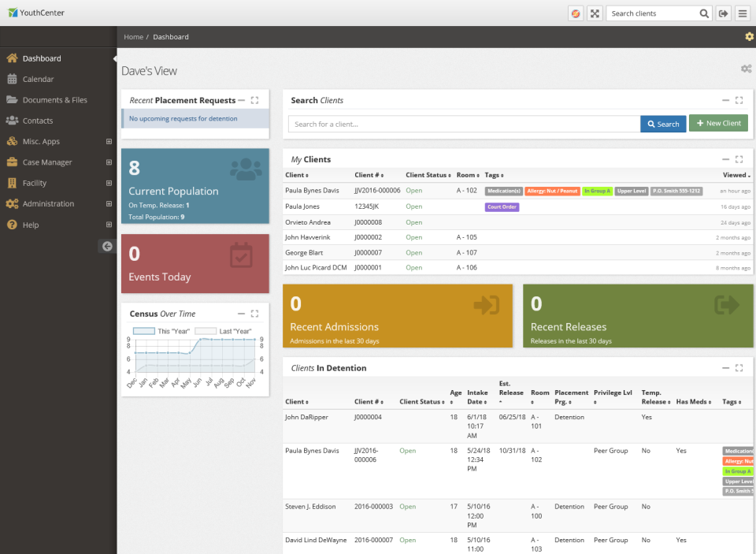
Task: Click the green In Group A tag
Action: tap(597, 191)
